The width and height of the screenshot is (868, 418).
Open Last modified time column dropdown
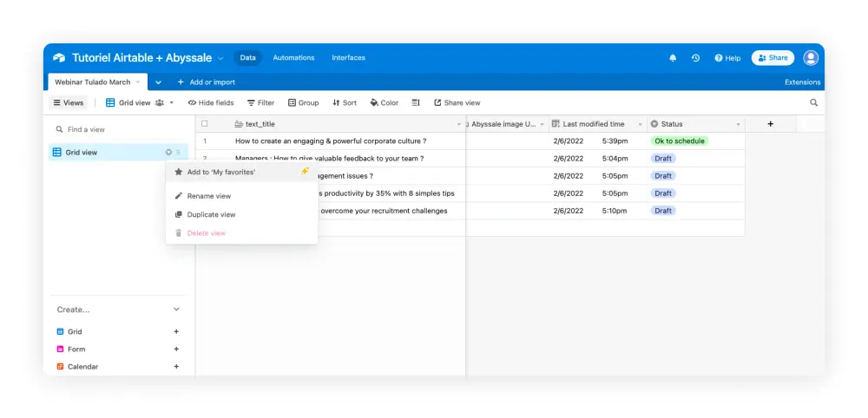pyautogui.click(x=641, y=124)
